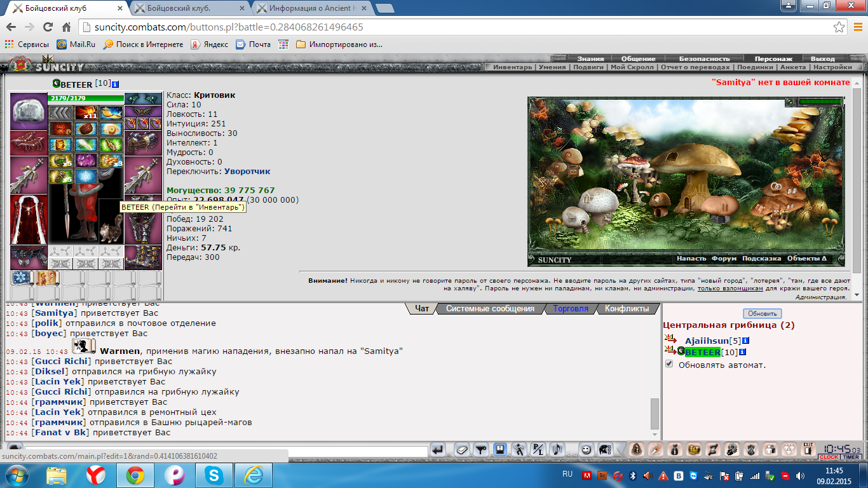Click the 2179/2179 health bar
868x488 pixels.
point(86,98)
